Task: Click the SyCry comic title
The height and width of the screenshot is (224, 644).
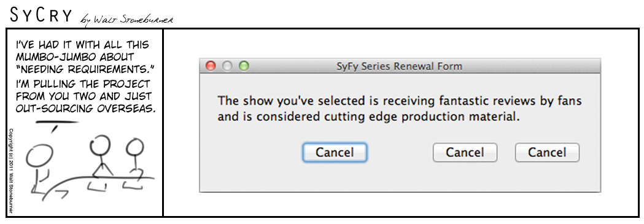Action: pyautogui.click(x=40, y=15)
